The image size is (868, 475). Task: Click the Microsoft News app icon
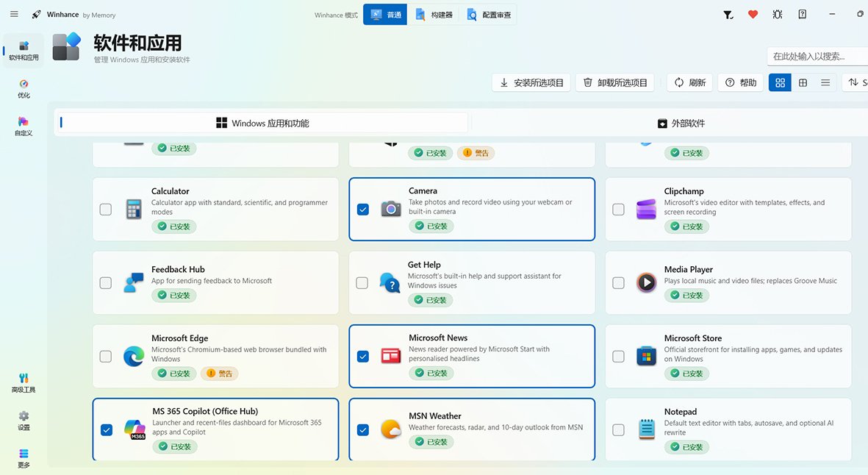click(x=391, y=356)
